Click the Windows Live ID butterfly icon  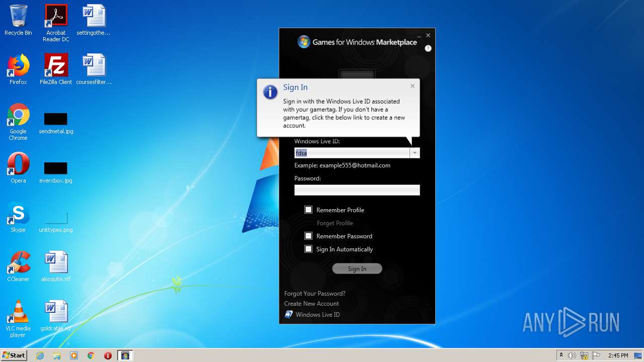click(289, 314)
